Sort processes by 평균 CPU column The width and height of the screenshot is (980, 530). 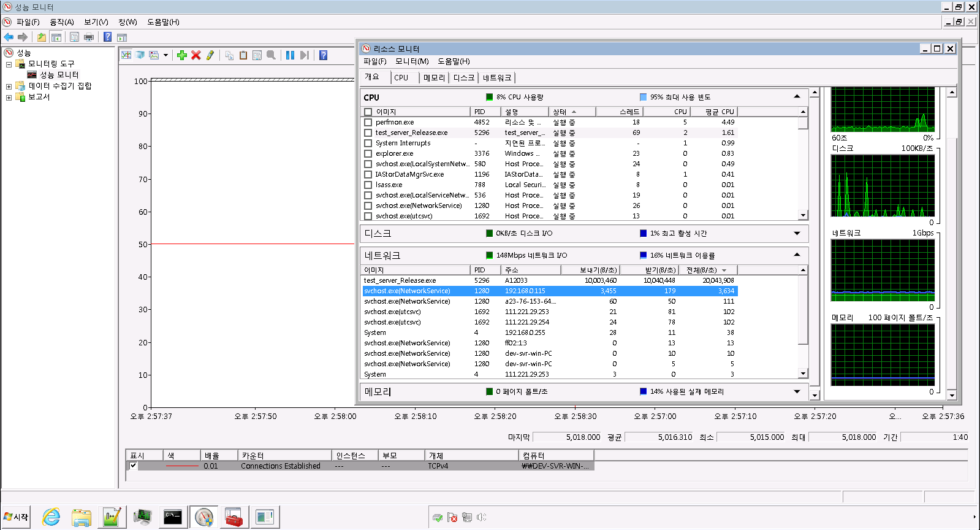point(714,112)
